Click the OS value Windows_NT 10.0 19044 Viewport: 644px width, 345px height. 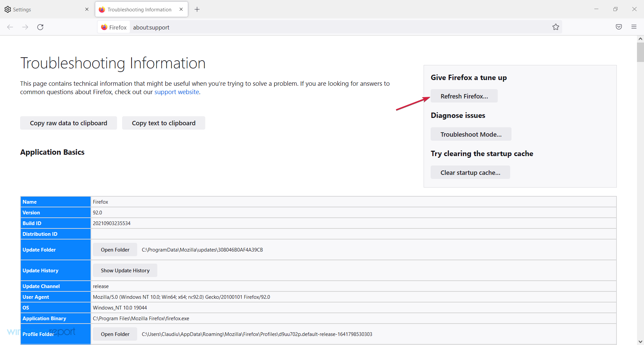coord(120,307)
